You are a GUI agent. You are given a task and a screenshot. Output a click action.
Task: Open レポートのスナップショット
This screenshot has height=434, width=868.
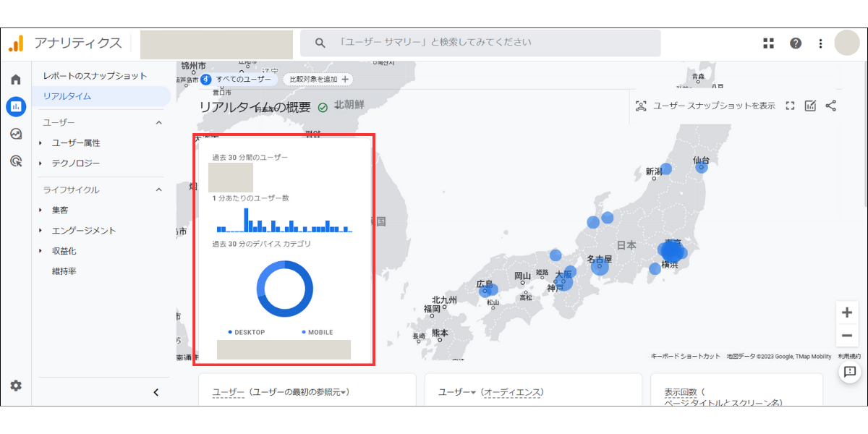95,76
